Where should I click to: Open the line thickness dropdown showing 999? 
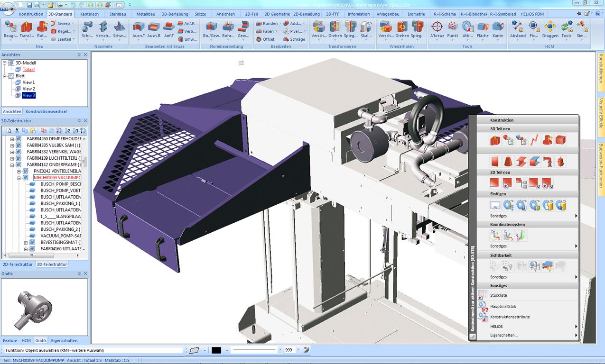coord(298,350)
